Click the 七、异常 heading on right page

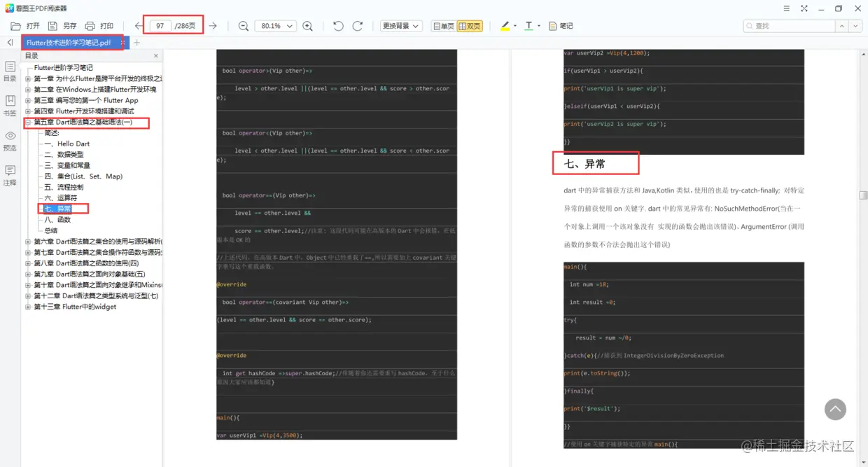pyautogui.click(x=584, y=164)
